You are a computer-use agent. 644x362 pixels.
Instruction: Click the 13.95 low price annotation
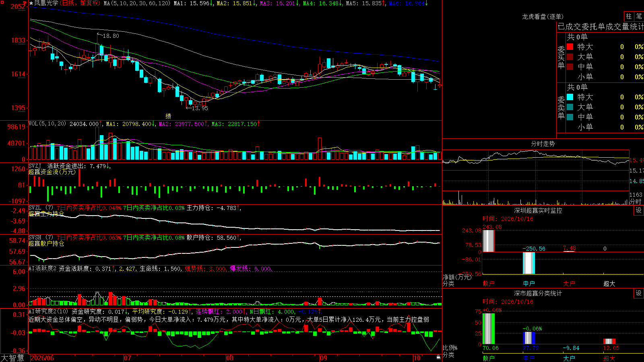200,108
